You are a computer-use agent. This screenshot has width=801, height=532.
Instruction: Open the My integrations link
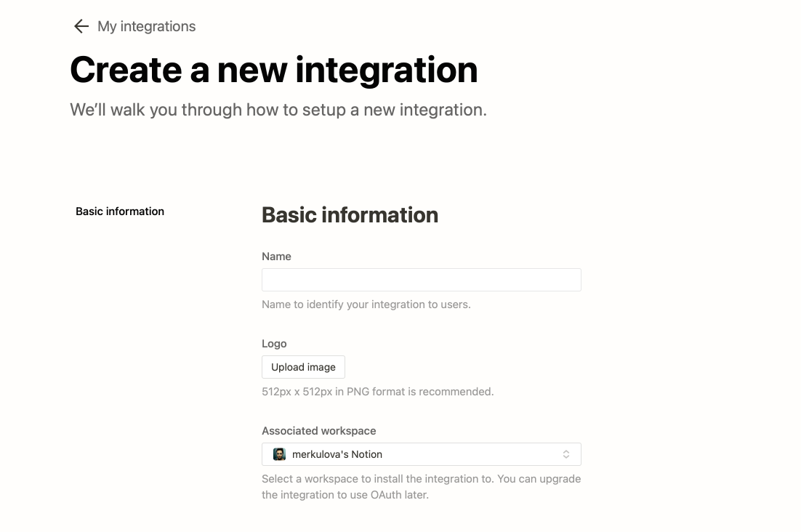click(146, 27)
